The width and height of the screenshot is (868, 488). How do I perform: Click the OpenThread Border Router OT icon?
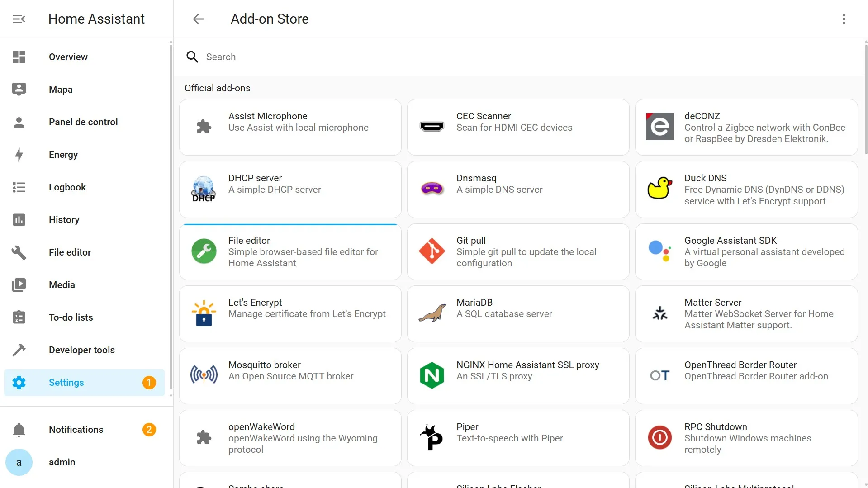(660, 375)
